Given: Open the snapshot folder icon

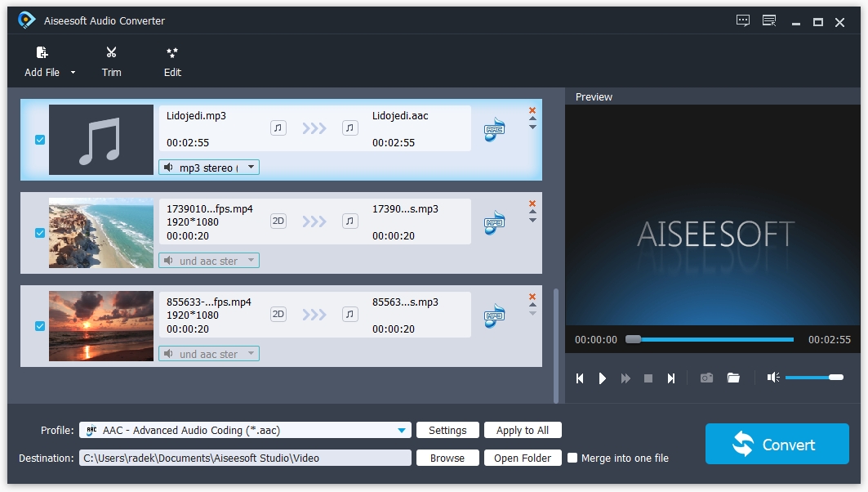Looking at the screenshot, I should point(733,378).
